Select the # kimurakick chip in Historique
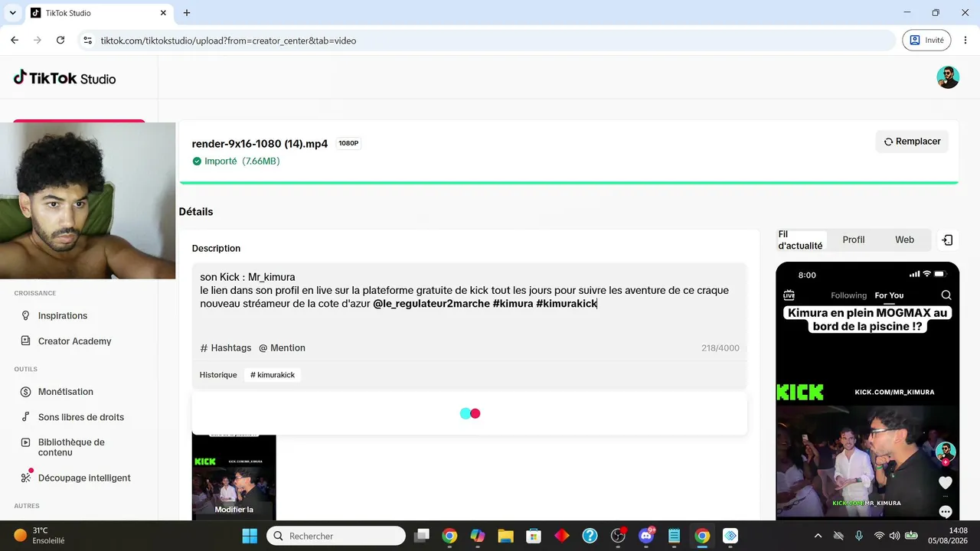Viewport: 980px width, 551px height. click(273, 375)
